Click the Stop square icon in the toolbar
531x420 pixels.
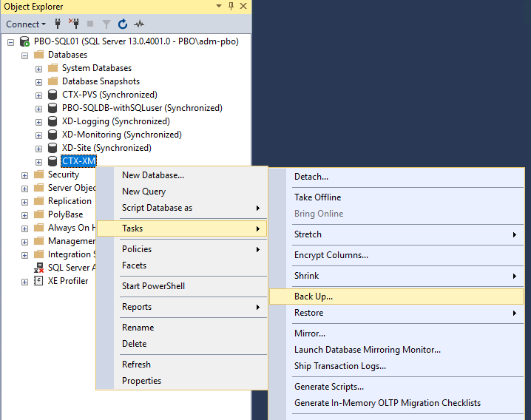[90, 24]
